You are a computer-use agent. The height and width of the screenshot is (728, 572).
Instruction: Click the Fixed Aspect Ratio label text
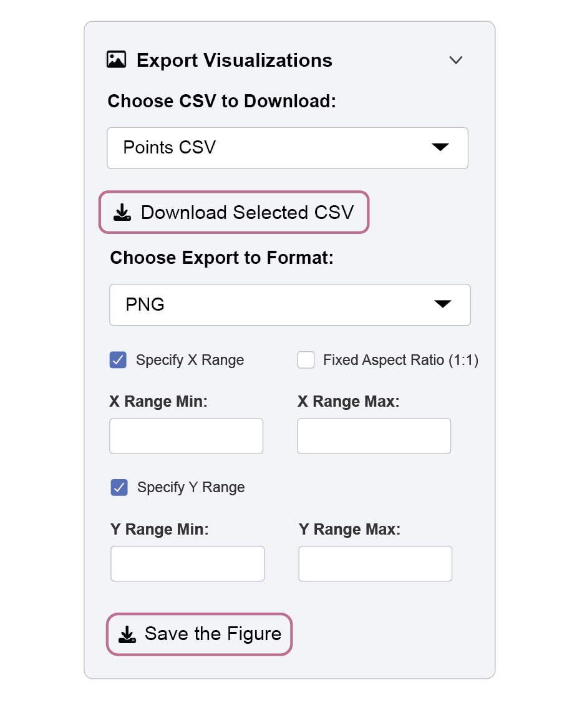(x=400, y=360)
